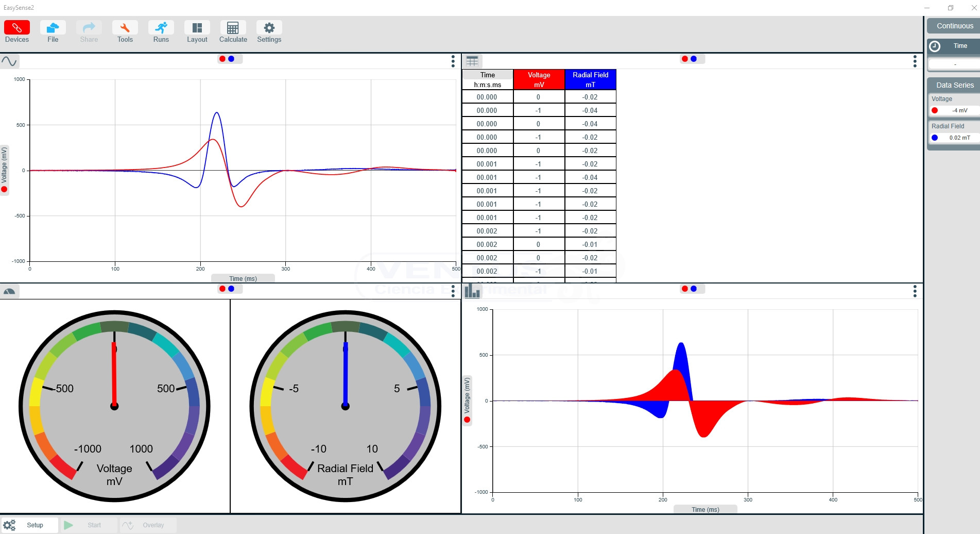This screenshot has width=980, height=534.
Task: Open the File cloud icon
Action: (53, 28)
